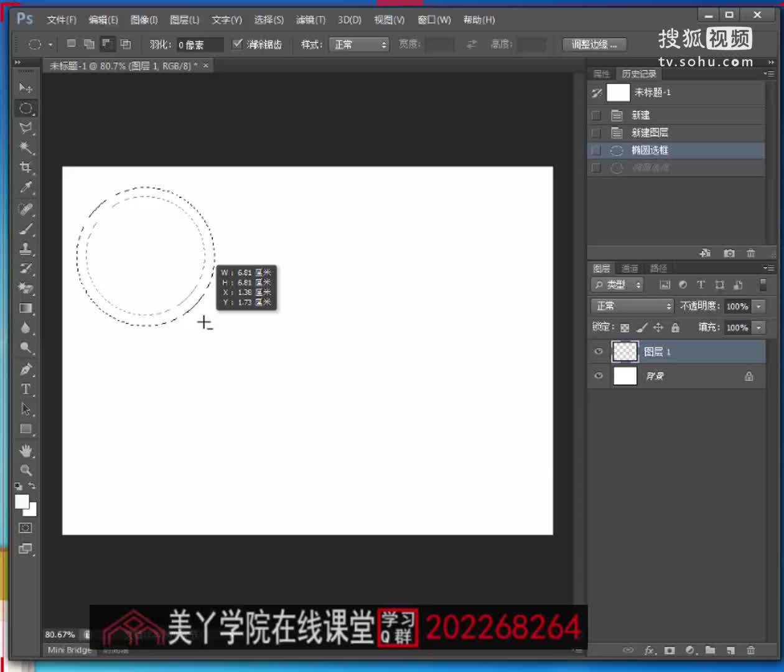Viewport: 784px width, 672px height.
Task: Hide the 图层 1 layer
Action: (x=598, y=352)
